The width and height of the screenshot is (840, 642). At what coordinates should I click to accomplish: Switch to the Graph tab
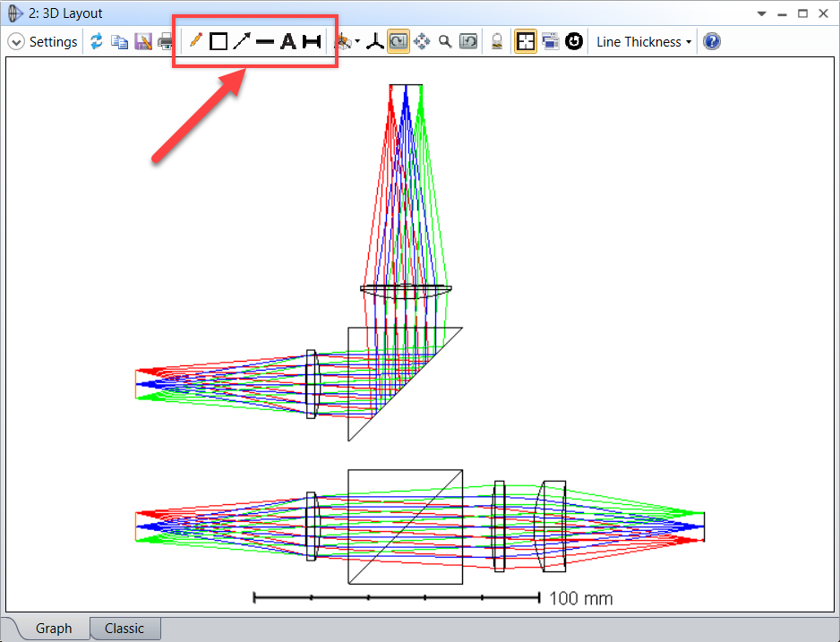(54, 628)
